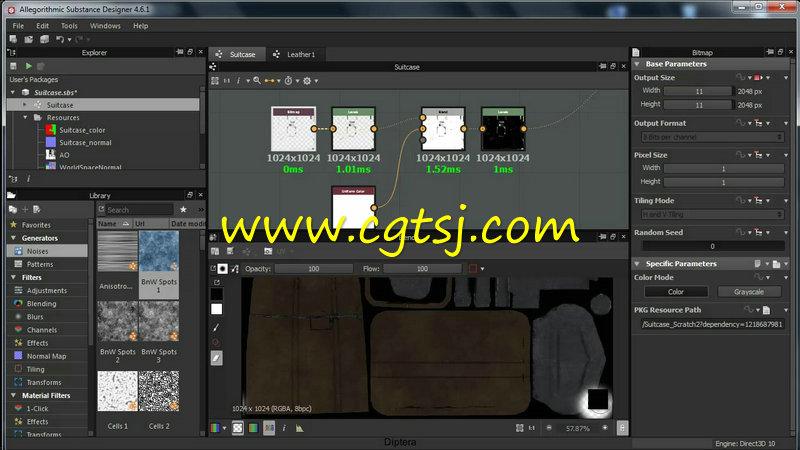This screenshot has height=450, width=800.
Task: Collapse the Suitcase.sbs package tree
Action: [x=13, y=92]
